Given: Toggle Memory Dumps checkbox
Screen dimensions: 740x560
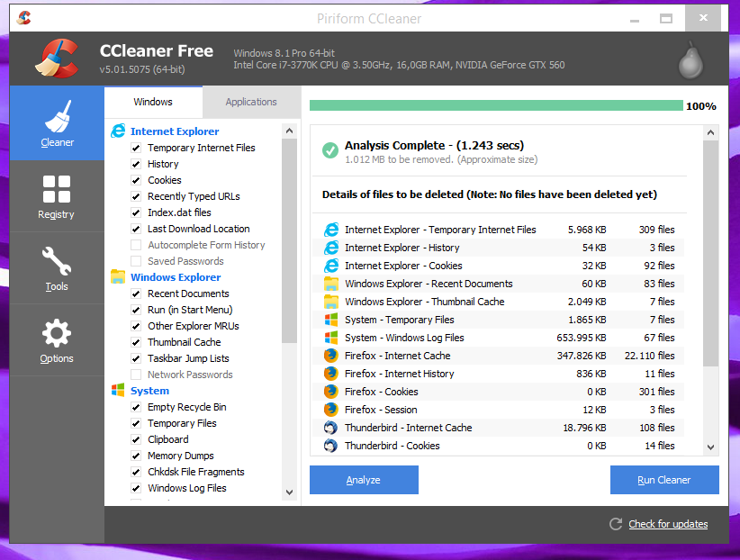Looking at the screenshot, I should (x=136, y=456).
